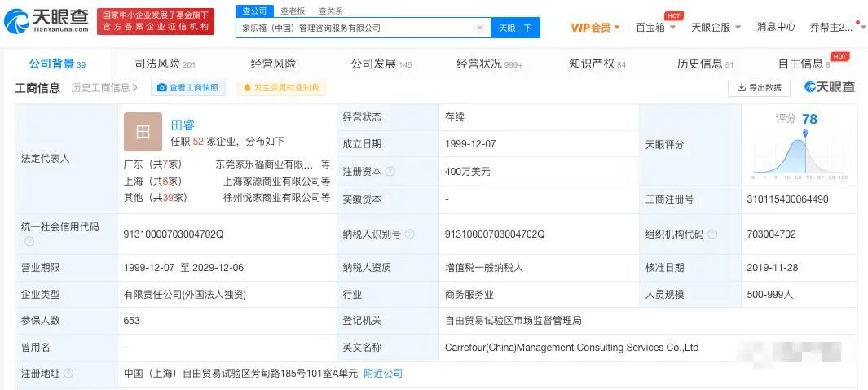
Task: Click help icon next to 纳税人识别号
Action: [410, 234]
